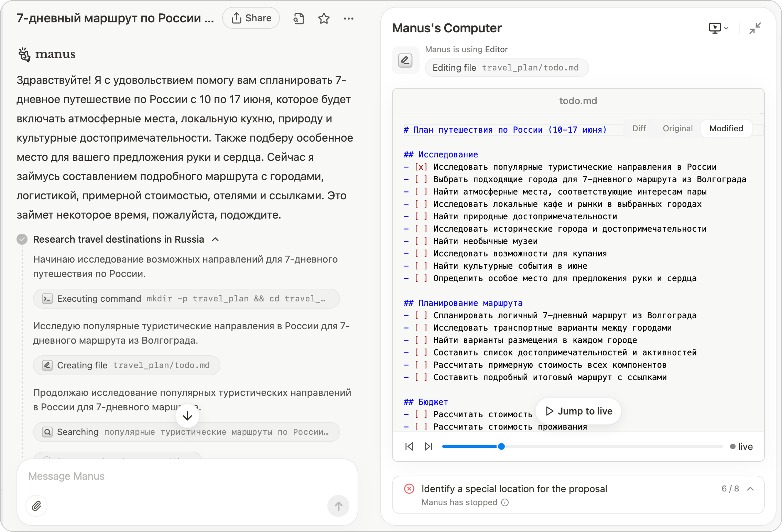This screenshot has width=782, height=532.
Task: Click the Identify a special location for the proposal text
Action: pos(514,489)
